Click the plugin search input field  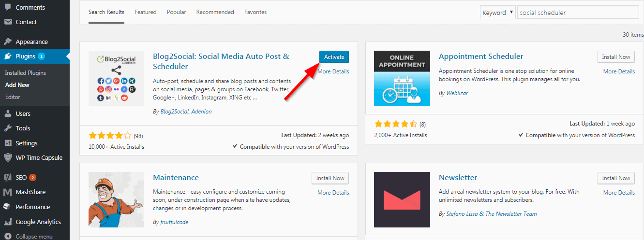coord(578,13)
